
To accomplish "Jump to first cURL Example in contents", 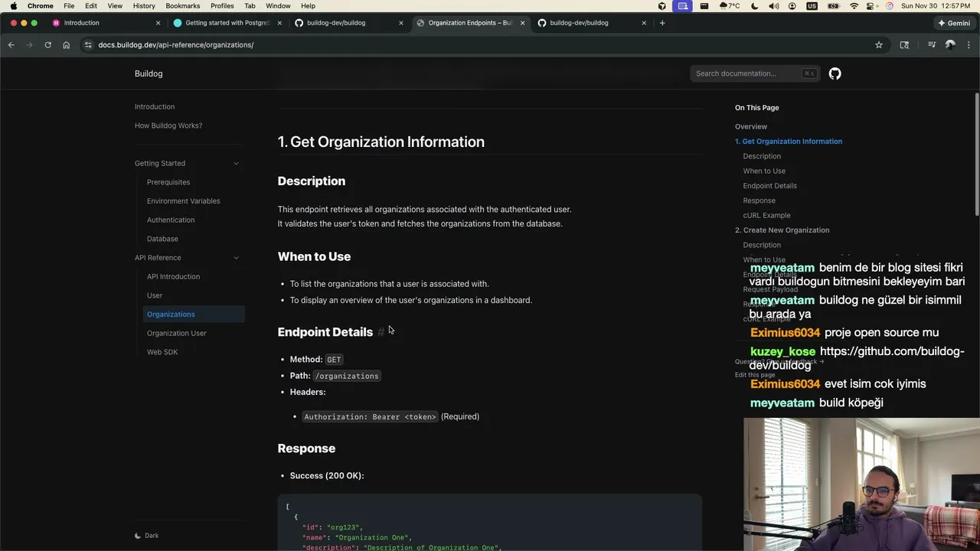I will pyautogui.click(x=766, y=216).
